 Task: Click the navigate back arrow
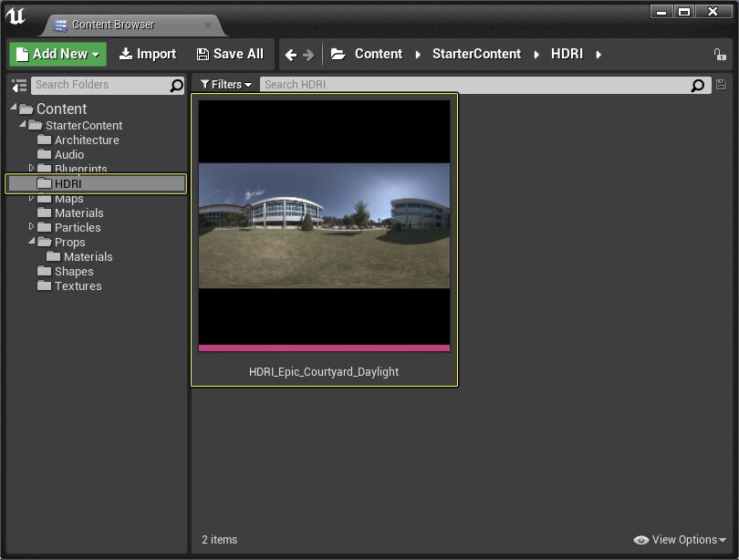[290, 54]
